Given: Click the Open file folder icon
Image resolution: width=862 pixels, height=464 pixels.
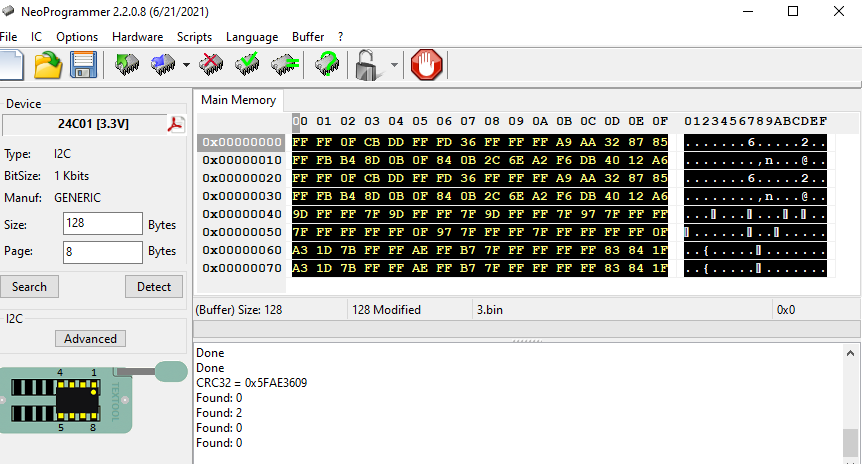Looking at the screenshot, I should (x=48, y=66).
